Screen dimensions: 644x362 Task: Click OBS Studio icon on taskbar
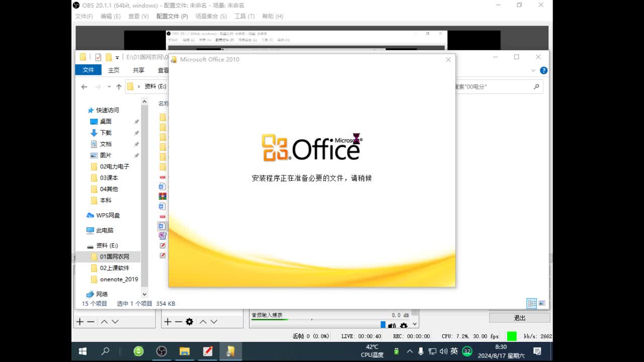pyautogui.click(x=162, y=351)
